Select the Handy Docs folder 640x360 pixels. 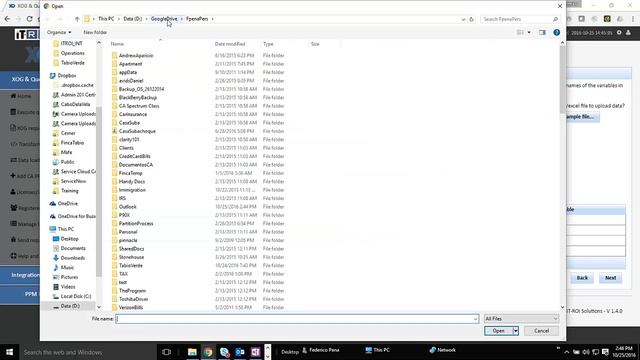pyautogui.click(x=132, y=182)
